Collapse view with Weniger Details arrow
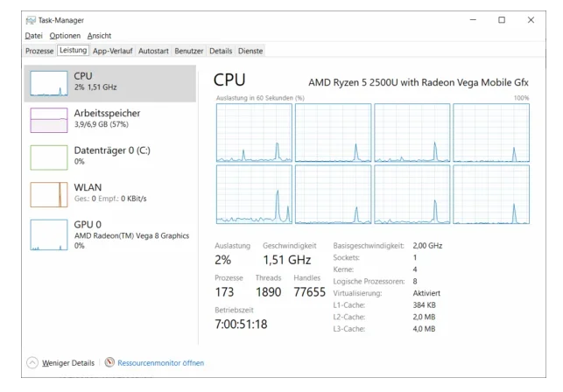 [x=32, y=362]
